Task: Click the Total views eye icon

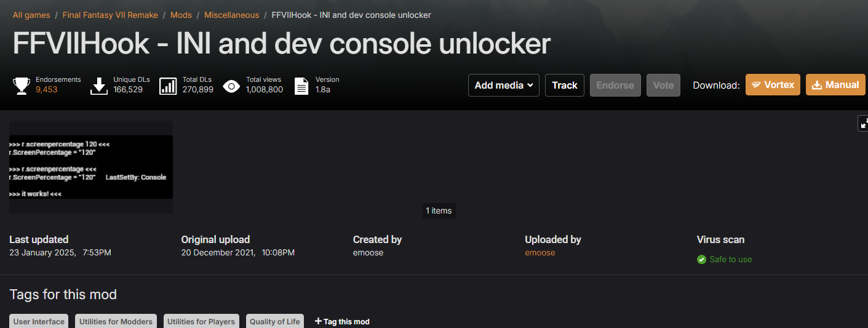Action: pyautogui.click(x=231, y=86)
